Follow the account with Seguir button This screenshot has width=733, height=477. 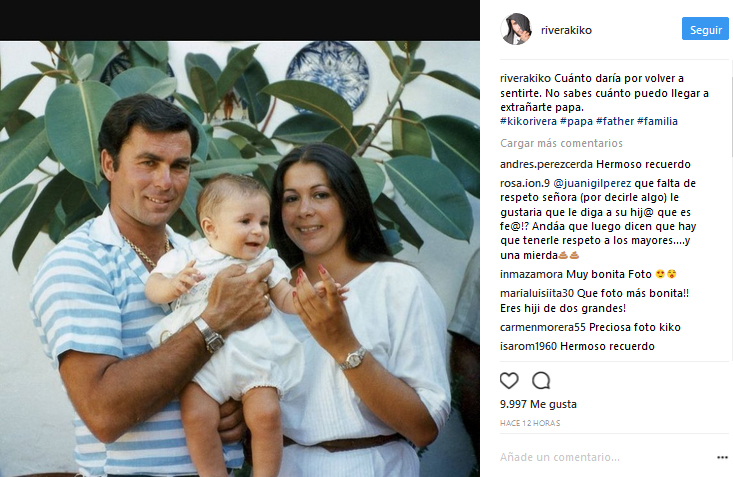point(705,29)
